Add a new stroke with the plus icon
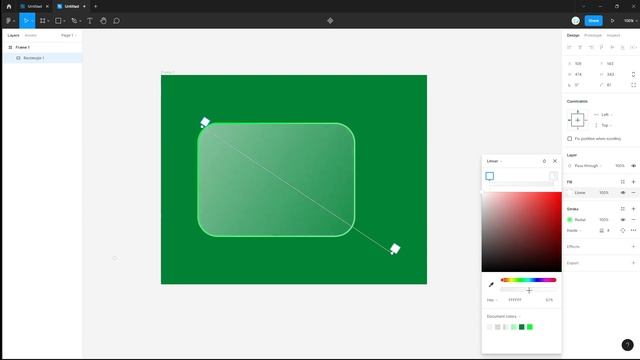640x360 pixels. tap(633, 209)
